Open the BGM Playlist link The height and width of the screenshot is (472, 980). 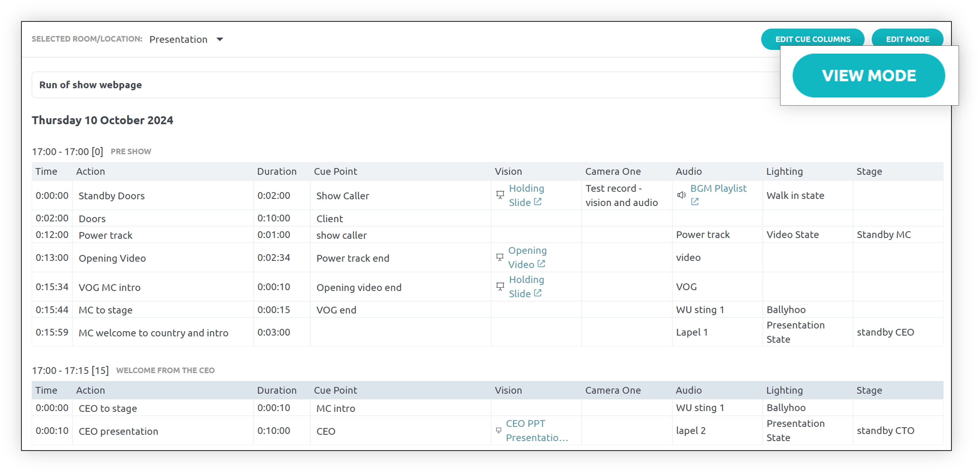(x=718, y=188)
